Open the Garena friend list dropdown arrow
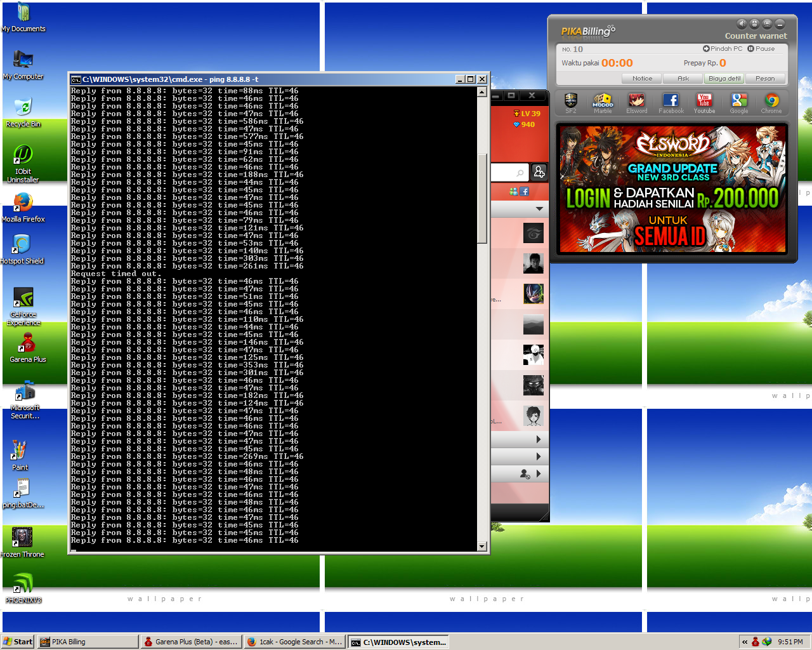 pos(539,209)
